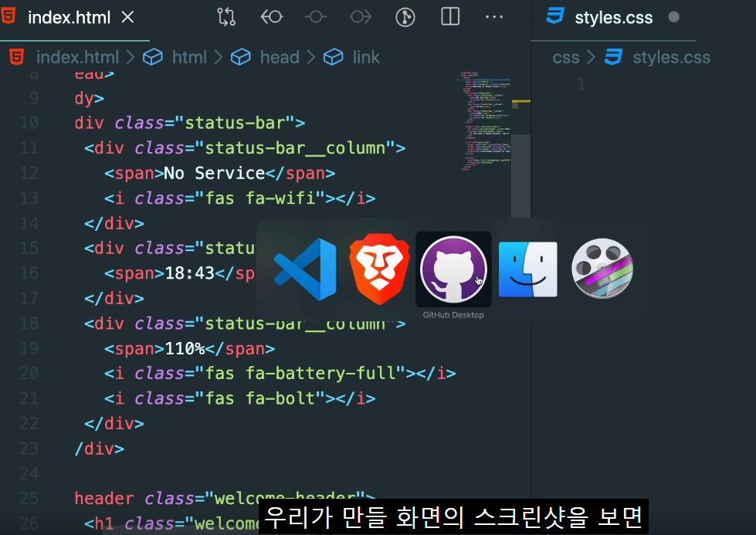Viewport: 756px width, 535px height.
Task: Click the "fas fa-battery-full" class value
Action: [x=301, y=373]
